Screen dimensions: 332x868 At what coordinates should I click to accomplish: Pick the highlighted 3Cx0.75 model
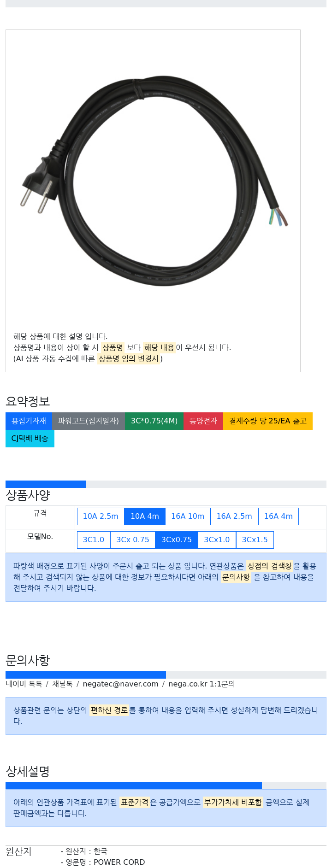(x=177, y=540)
